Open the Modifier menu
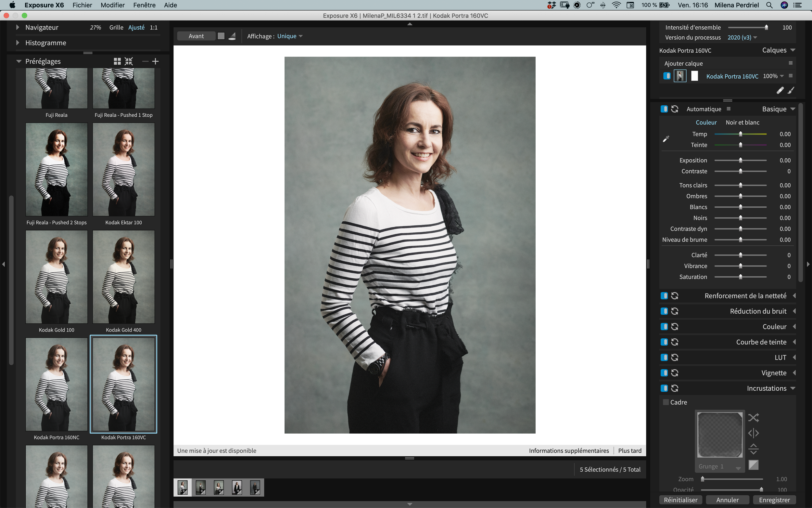Screen dimensions: 812x508 coord(112,5)
